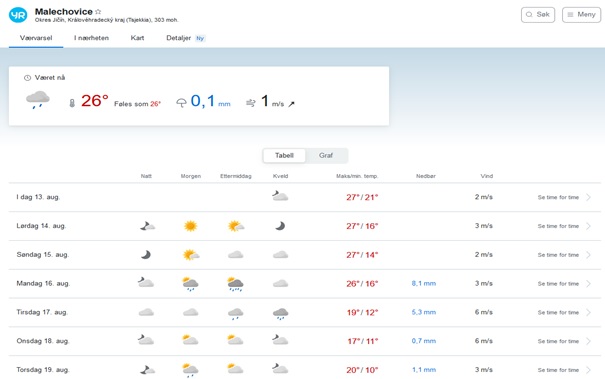Click the Natt icon for Mandag 16. aug.
The width and height of the screenshot is (605, 379).
click(x=146, y=283)
